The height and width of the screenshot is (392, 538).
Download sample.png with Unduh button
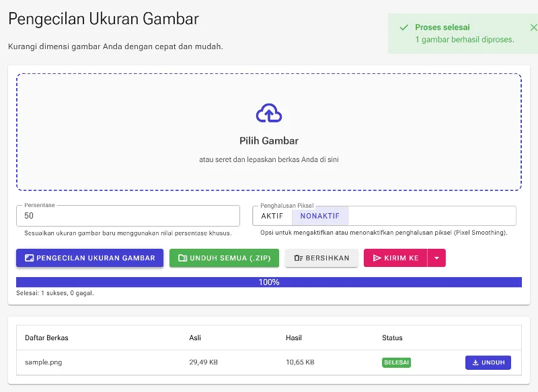click(488, 362)
